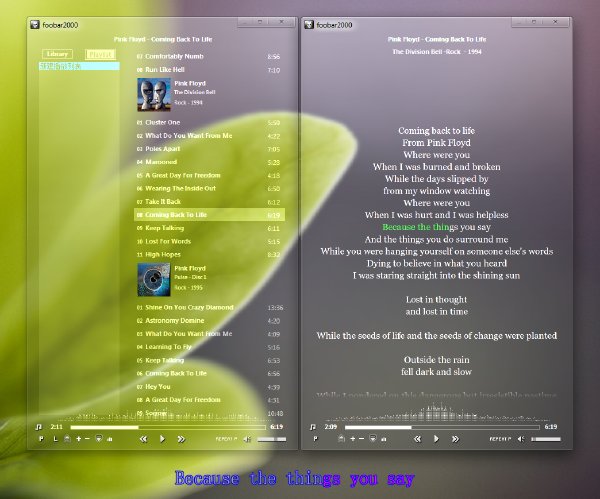
Task: Click desktop lyrics overlay Because the things you say
Action: (295, 478)
